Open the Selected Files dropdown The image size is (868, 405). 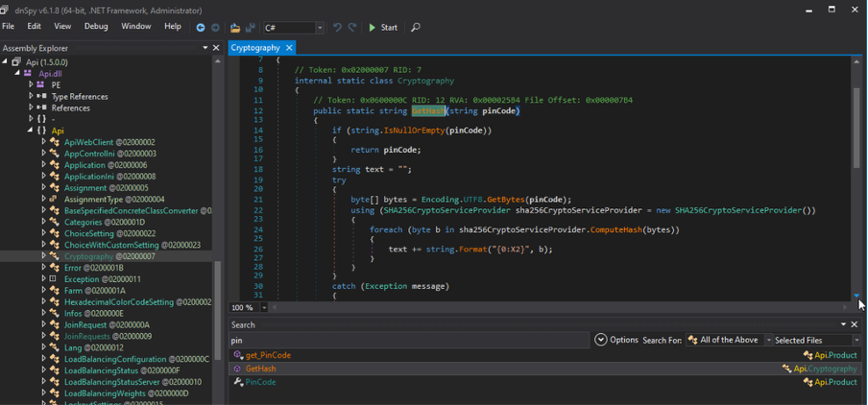pos(817,340)
